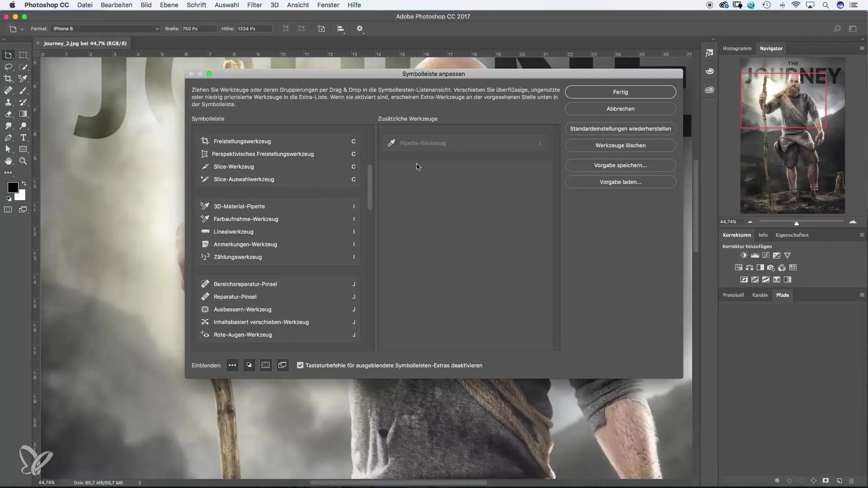This screenshot has width=868, height=488.
Task: Set artboard to landscape orientation
Action: click(302, 28)
